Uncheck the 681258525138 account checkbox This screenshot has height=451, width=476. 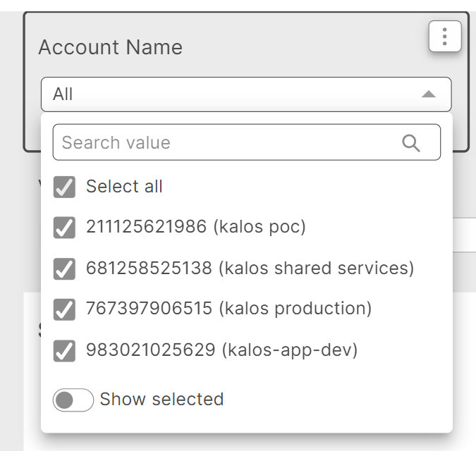click(64, 268)
